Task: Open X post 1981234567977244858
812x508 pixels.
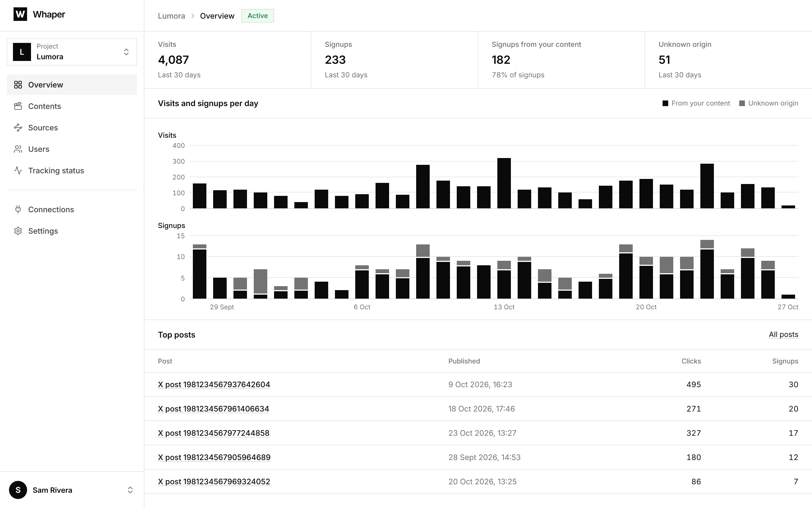Action: coord(214,433)
